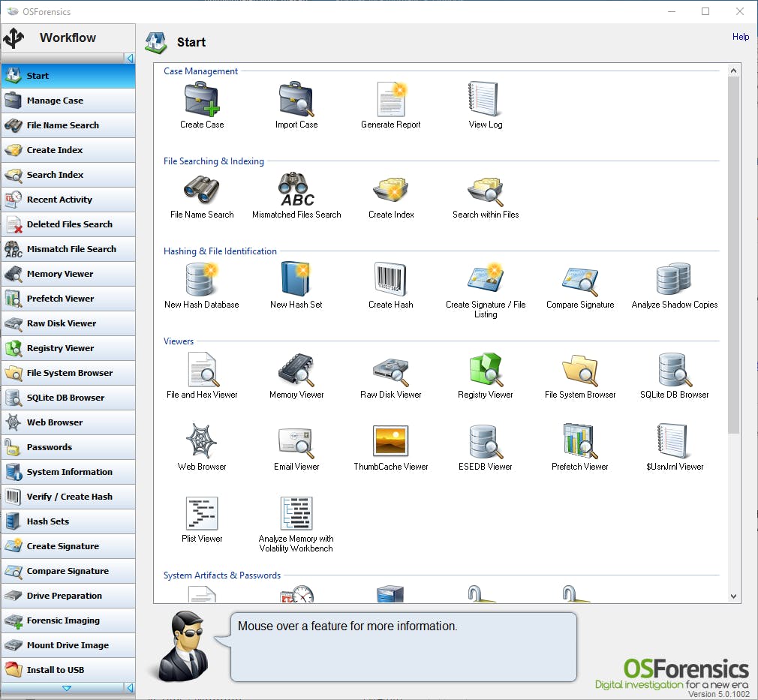Open Memory Viewer from the sidebar
The image size is (758, 700).
(68, 274)
